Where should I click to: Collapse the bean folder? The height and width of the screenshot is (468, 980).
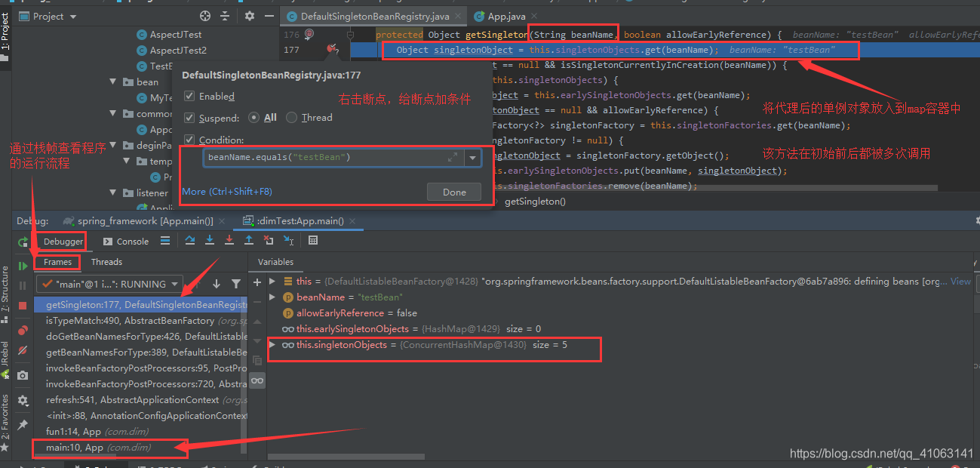112,82
